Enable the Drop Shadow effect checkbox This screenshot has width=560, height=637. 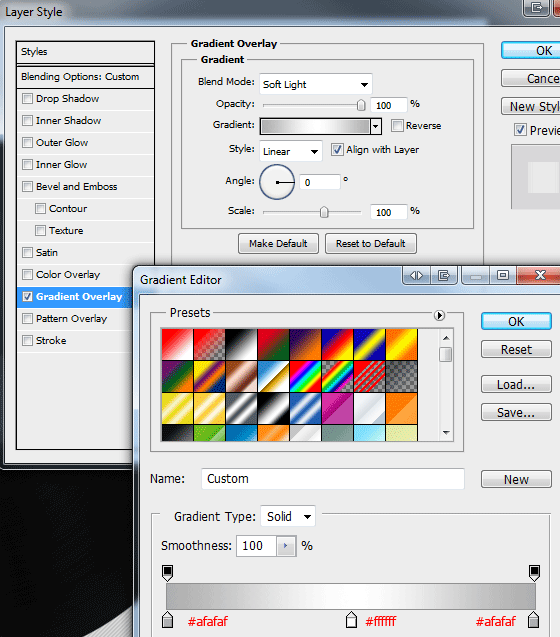point(27,99)
